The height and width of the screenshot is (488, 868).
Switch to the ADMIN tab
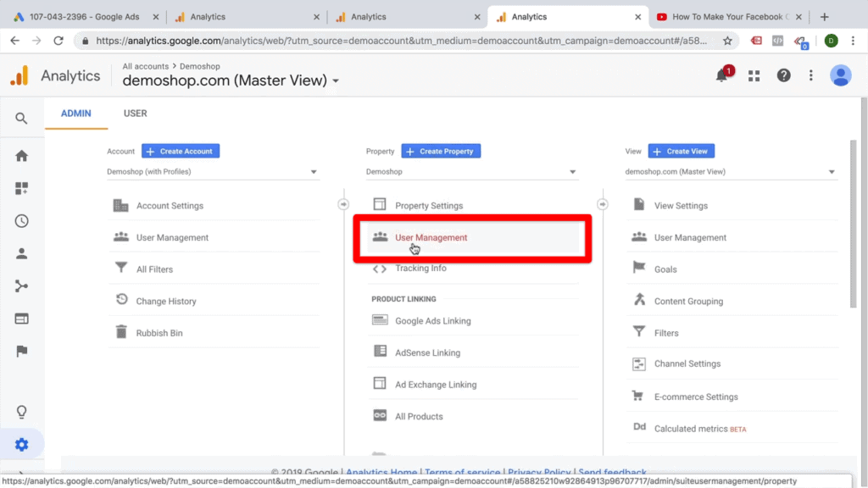(75, 114)
